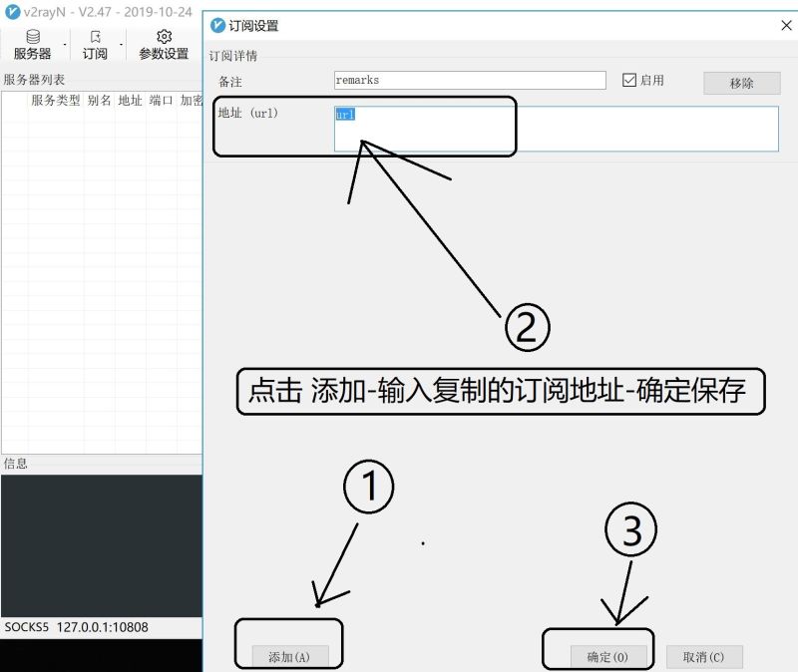Click the remarks text field
The height and width of the screenshot is (672, 798).
coord(469,80)
